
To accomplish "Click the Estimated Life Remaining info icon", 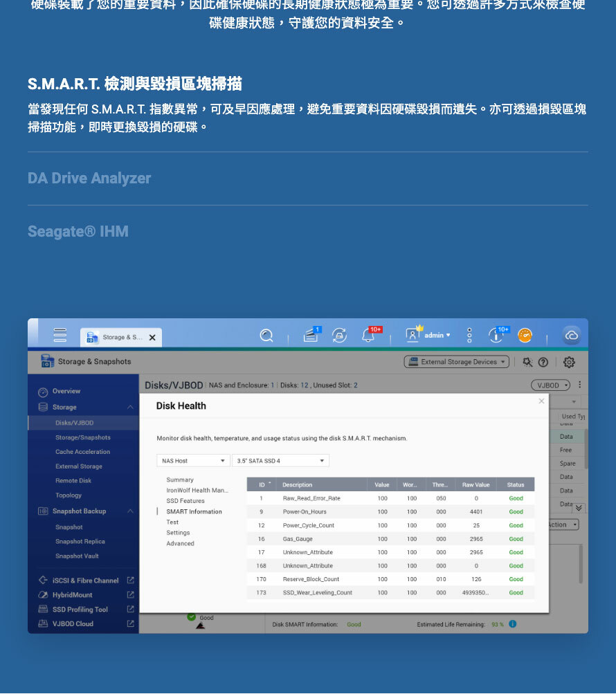I will point(512,624).
